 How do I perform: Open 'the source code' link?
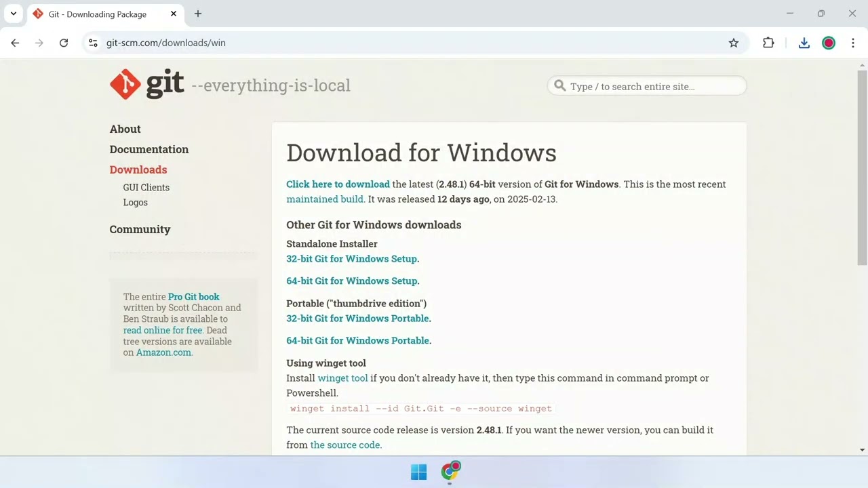tap(345, 445)
